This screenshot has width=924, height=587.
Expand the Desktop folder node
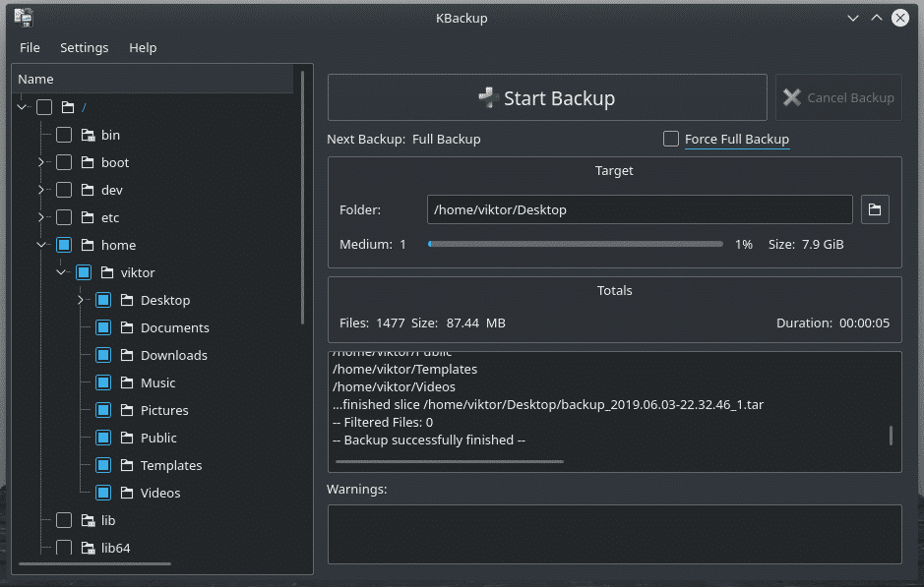point(81,300)
